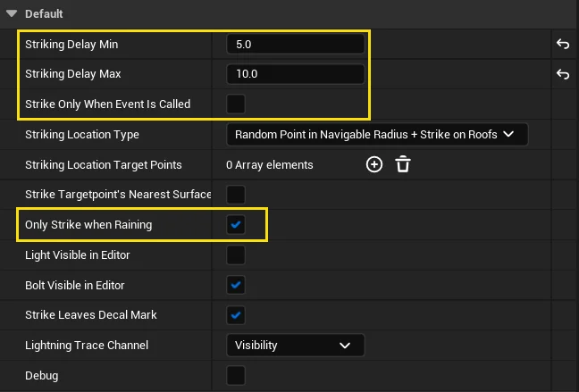Click the Lightning Trace Channel property label

(x=86, y=345)
